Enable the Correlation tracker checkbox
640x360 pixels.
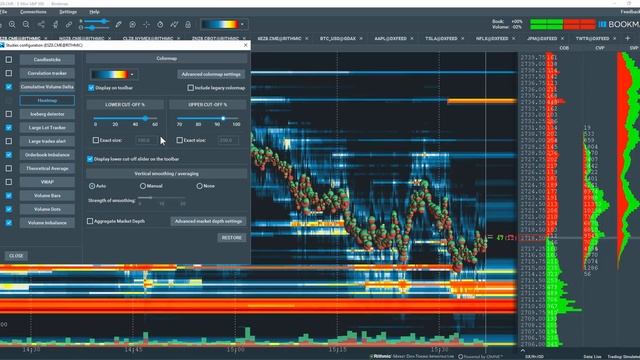[x=9, y=73]
